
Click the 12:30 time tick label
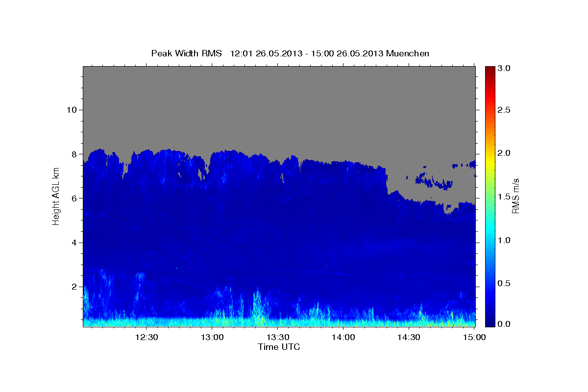pyautogui.click(x=147, y=337)
